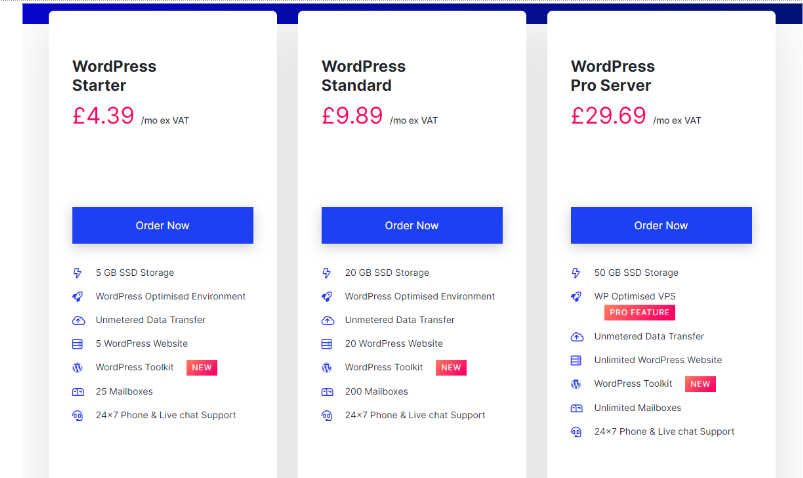Click Unlimited Mailboxes feature text
This screenshot has width=803, height=478.
coord(638,408)
